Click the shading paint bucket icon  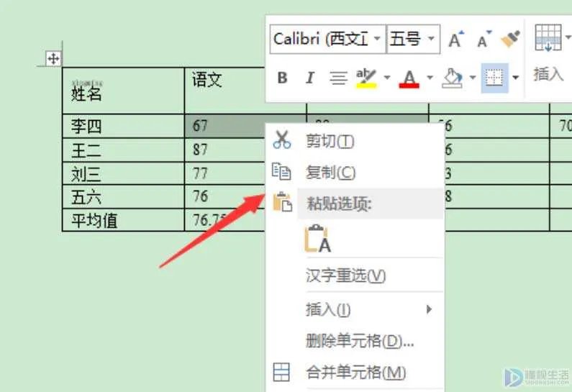point(453,78)
